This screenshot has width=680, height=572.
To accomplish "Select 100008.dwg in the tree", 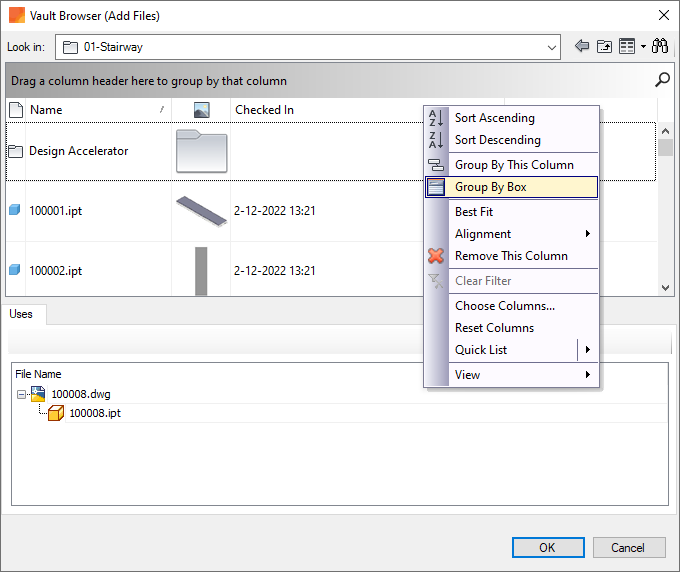I will pyautogui.click(x=81, y=394).
